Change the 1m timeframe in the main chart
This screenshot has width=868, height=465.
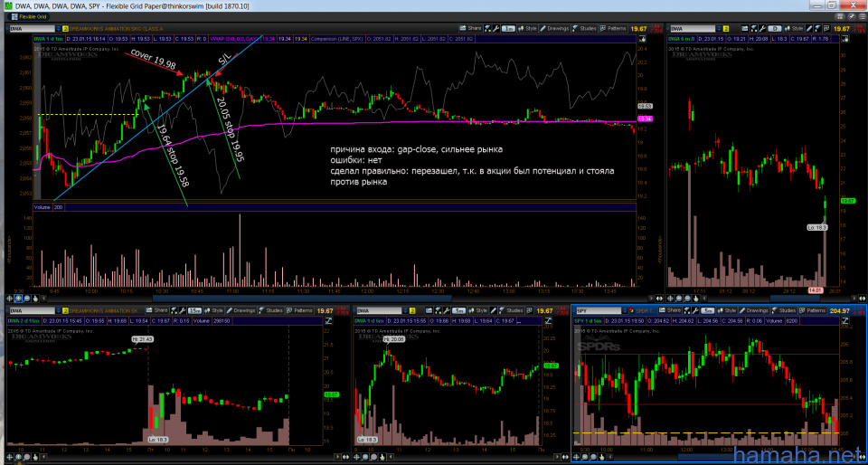[x=509, y=28]
